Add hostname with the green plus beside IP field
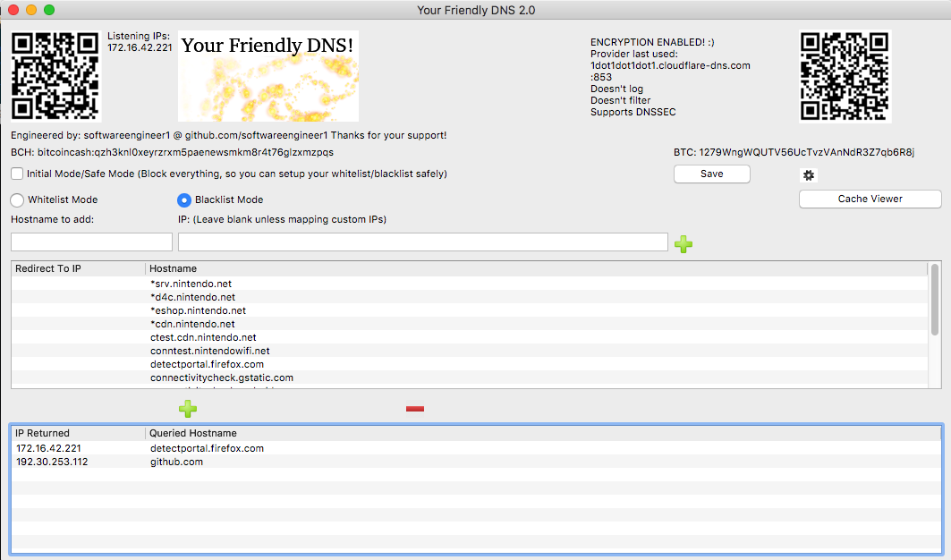Image resolution: width=951 pixels, height=560 pixels. coord(684,244)
